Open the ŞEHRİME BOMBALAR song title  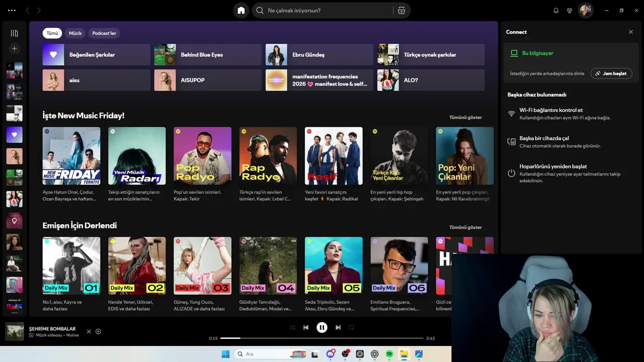52,329
